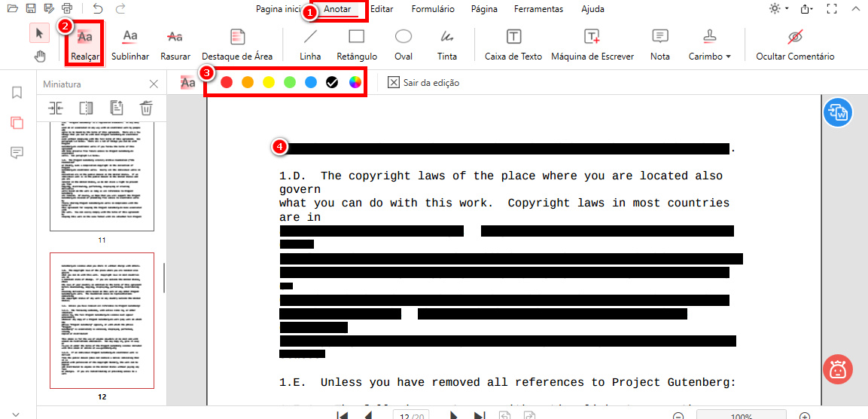Image resolution: width=868 pixels, height=419 pixels.
Task: Select the Sublinhar underline tool
Action: coord(130,44)
